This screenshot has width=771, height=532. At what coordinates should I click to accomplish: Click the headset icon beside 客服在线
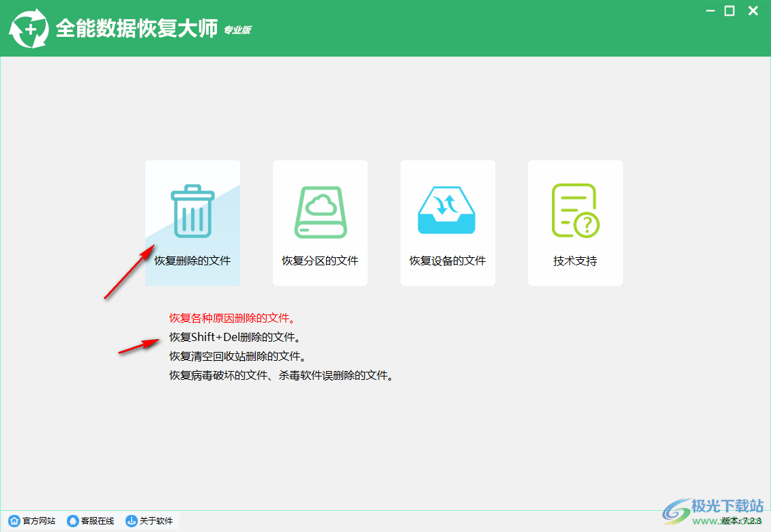click(x=72, y=521)
